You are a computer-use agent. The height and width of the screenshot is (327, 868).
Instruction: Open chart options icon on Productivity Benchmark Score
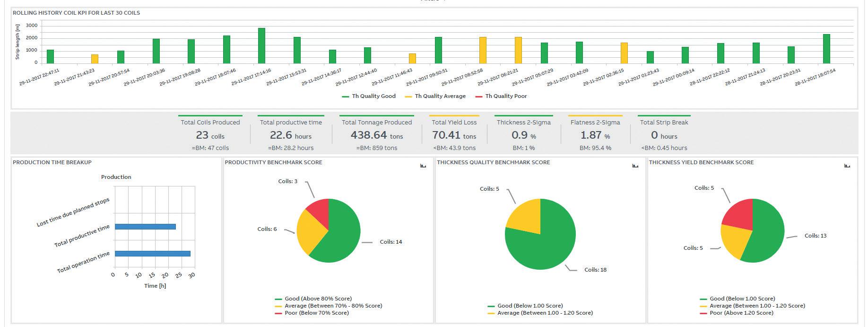point(423,166)
